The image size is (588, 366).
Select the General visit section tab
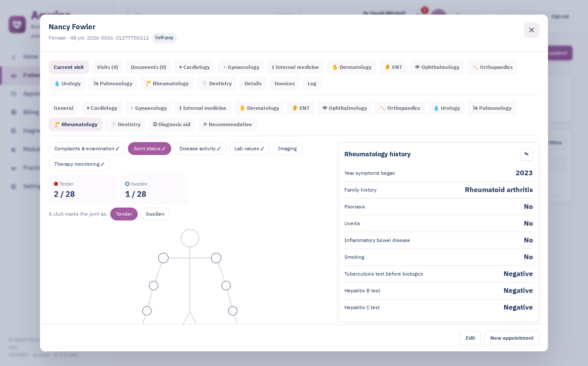click(64, 108)
